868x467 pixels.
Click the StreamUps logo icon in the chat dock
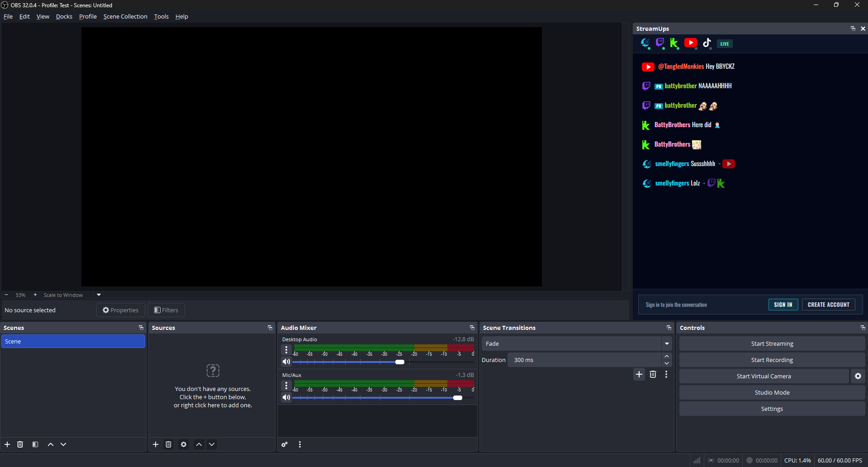coord(645,43)
